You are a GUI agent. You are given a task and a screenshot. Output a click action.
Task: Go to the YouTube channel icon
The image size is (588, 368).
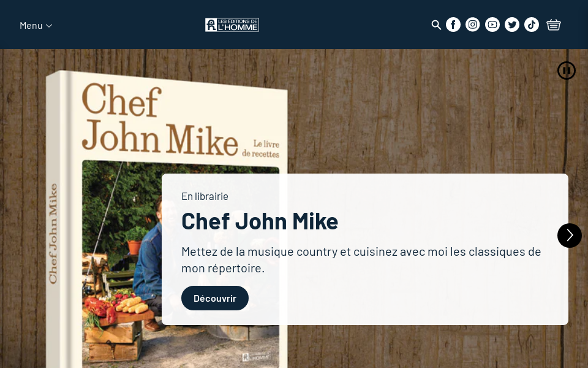(492, 25)
